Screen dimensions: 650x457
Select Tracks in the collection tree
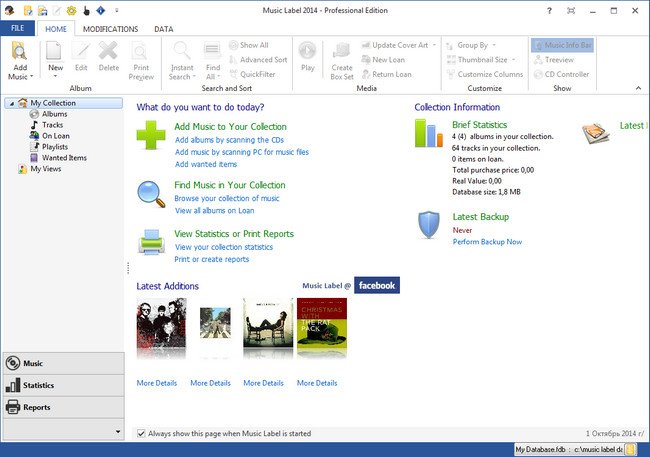pyautogui.click(x=52, y=125)
